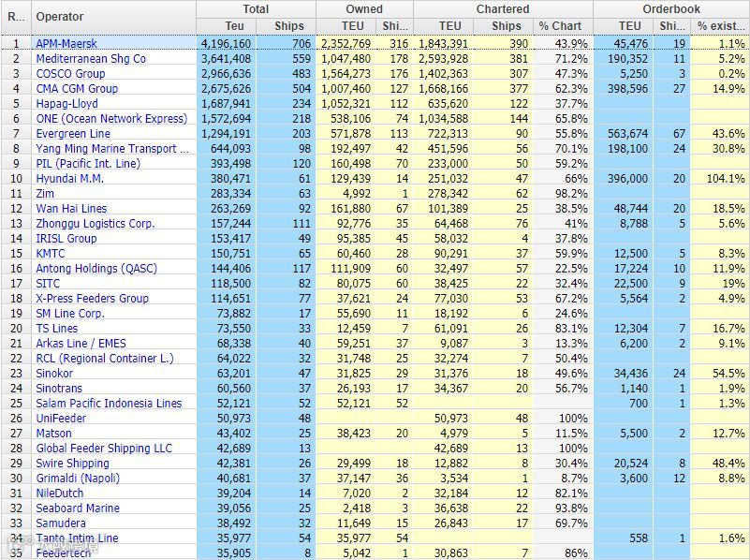Select the Samudera operator link
Image resolution: width=750 pixels, height=560 pixels.
(61, 523)
